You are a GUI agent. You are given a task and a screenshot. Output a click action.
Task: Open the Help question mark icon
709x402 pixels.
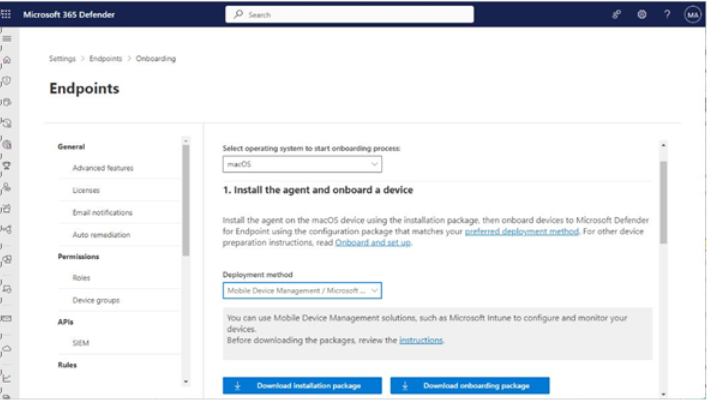pos(667,14)
